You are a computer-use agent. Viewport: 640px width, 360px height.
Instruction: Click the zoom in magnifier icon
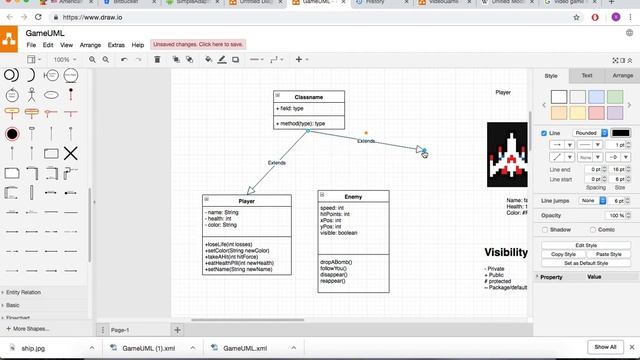click(x=92, y=60)
